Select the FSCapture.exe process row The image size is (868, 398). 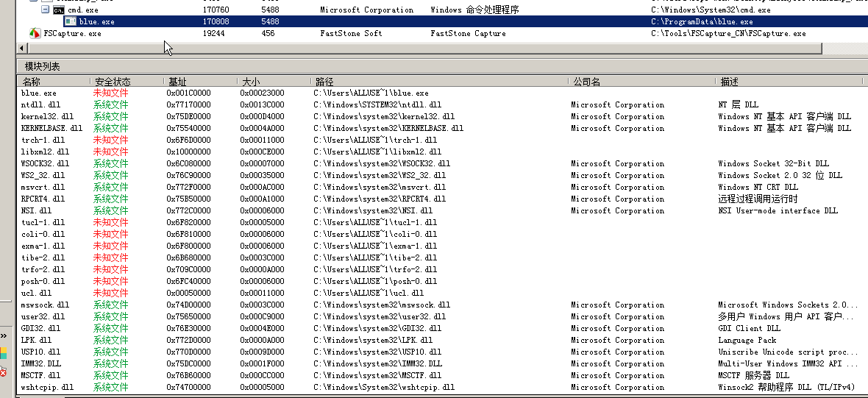point(442,33)
